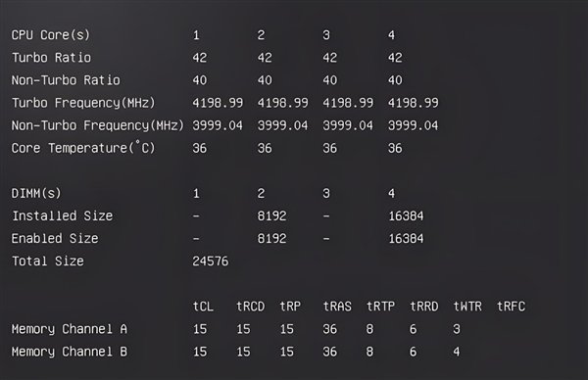Click the Non-Turbo Ratio label

(66, 80)
